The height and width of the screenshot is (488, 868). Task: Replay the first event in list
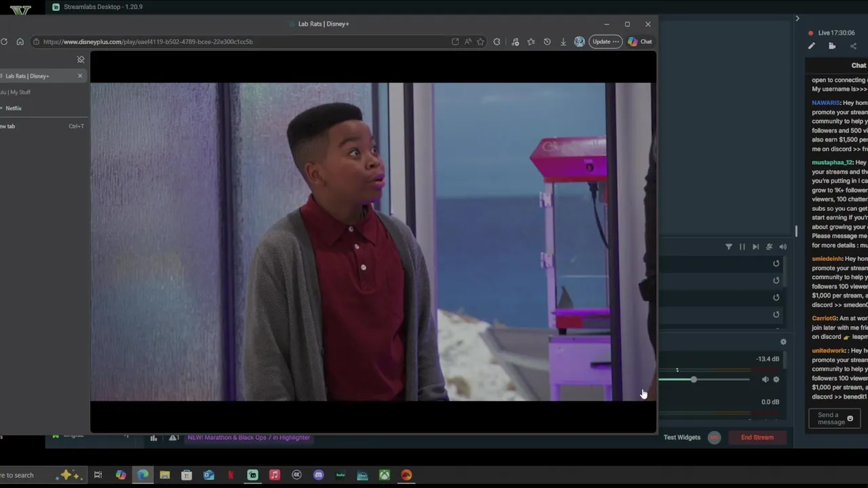point(776,264)
